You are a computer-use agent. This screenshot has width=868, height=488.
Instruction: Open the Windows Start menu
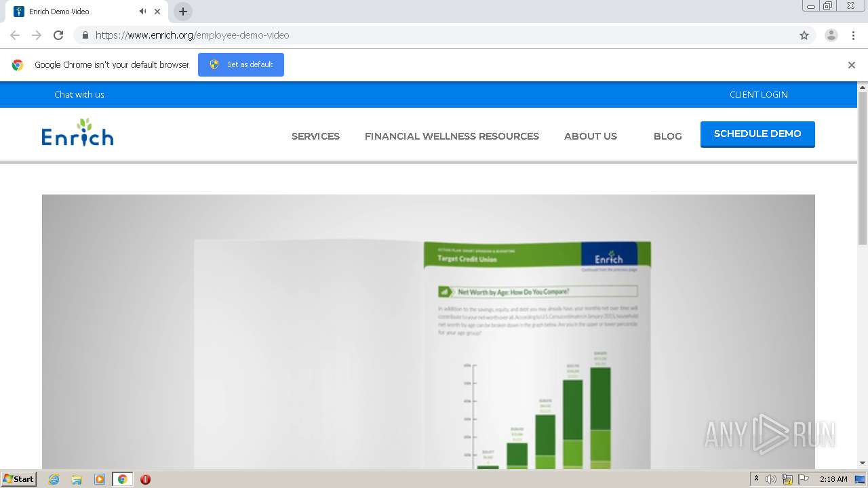click(18, 479)
